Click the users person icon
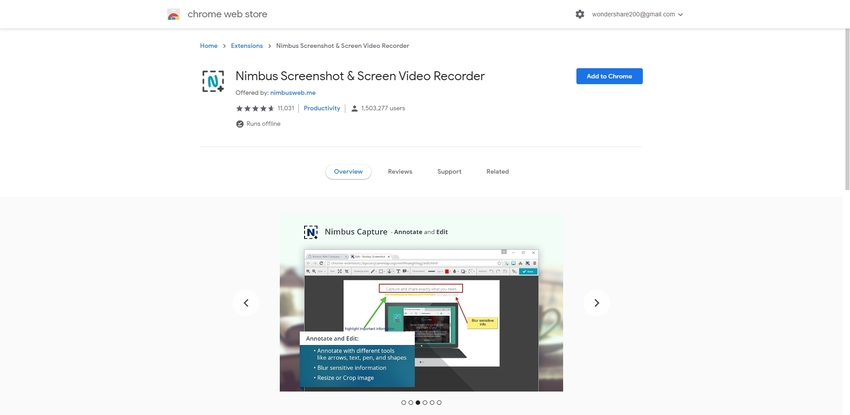This screenshot has width=850, height=415. (x=355, y=108)
